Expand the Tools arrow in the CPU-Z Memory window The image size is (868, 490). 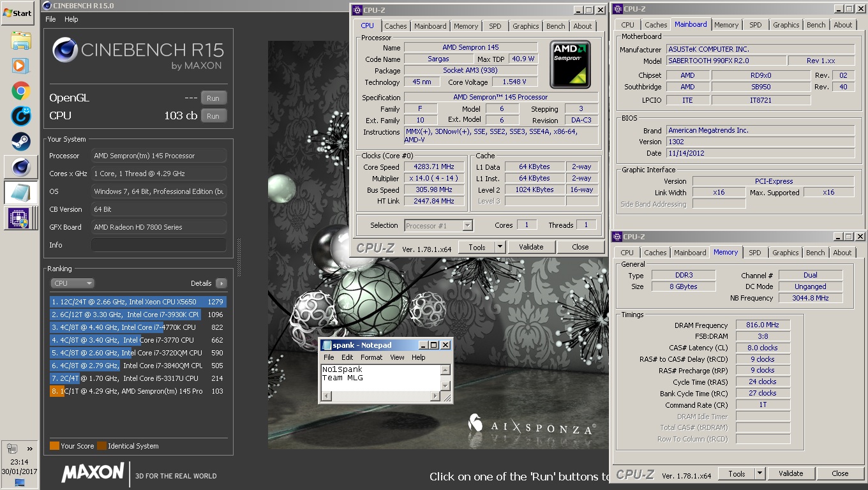759,473
